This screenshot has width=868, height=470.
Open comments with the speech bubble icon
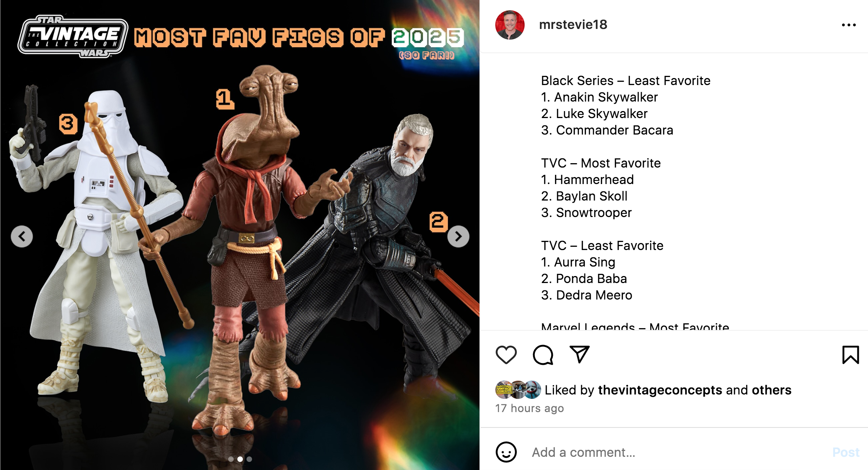click(543, 355)
